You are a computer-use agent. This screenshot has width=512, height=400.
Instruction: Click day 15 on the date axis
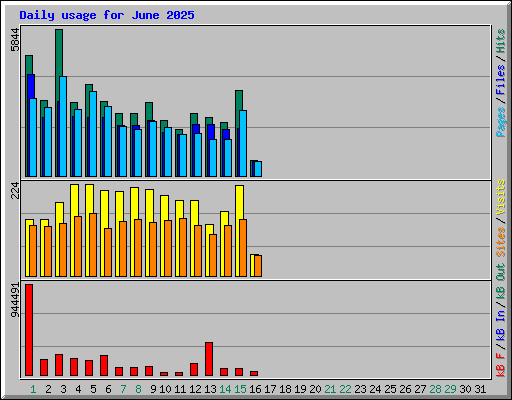click(240, 389)
